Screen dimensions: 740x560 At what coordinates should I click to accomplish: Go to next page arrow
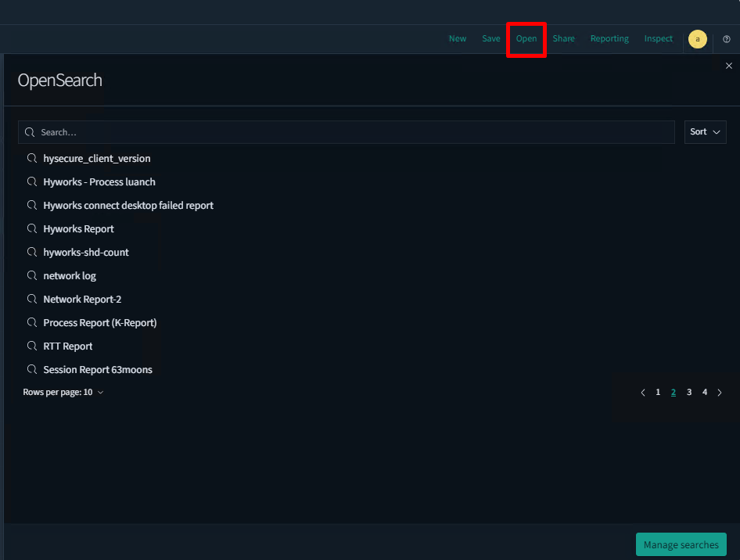click(x=720, y=393)
